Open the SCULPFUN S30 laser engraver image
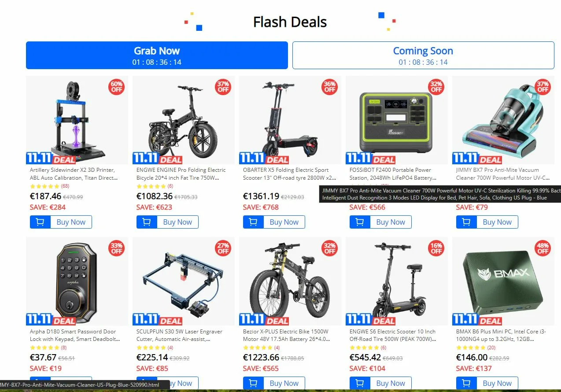Viewport: 561px width, 392px height. pyautogui.click(x=184, y=281)
